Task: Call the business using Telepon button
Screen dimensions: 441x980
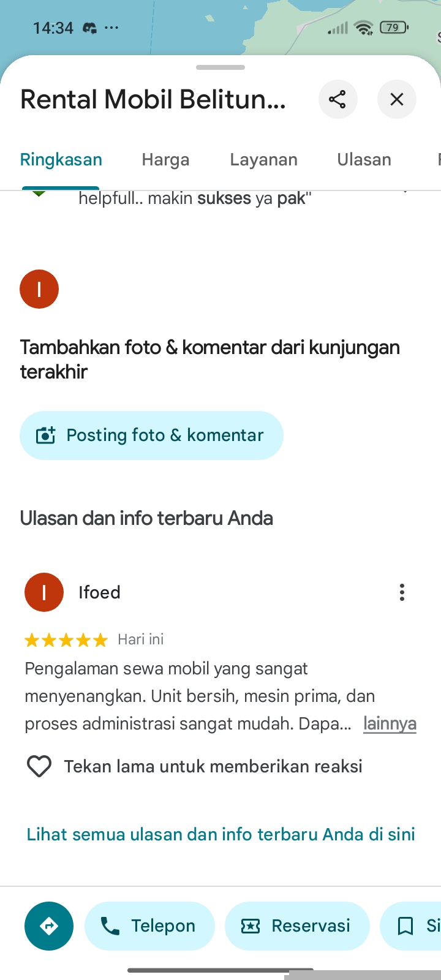Action: click(150, 925)
